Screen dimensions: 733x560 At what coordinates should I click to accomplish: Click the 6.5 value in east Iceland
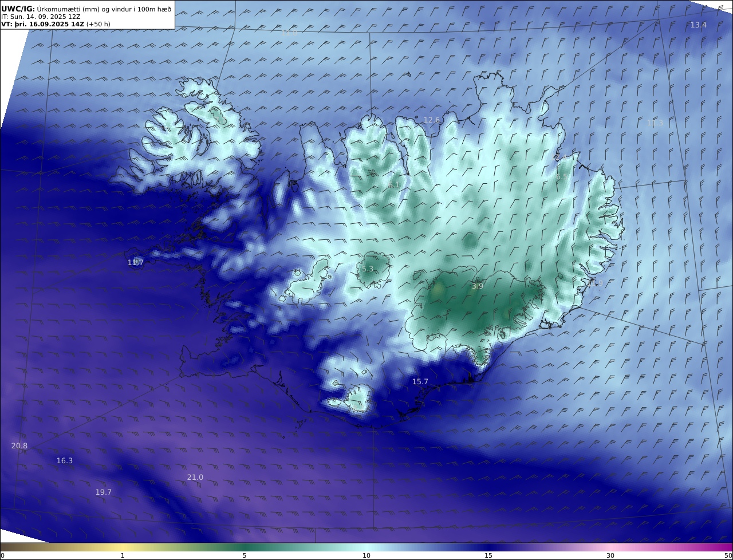tap(562, 177)
